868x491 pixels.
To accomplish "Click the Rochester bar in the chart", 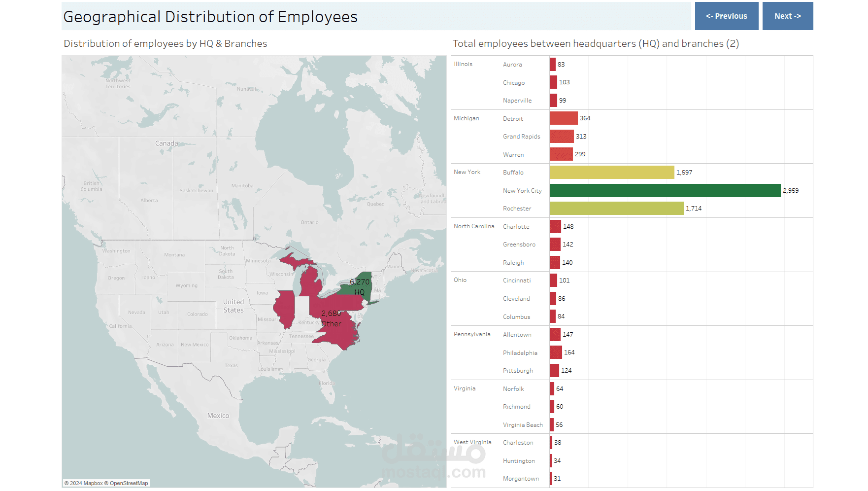I will (x=617, y=208).
